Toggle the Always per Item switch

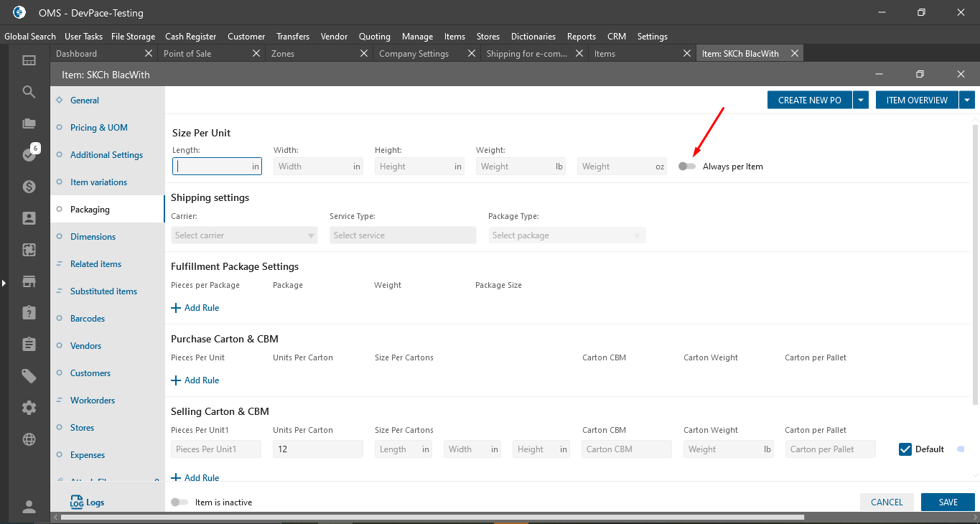687,167
